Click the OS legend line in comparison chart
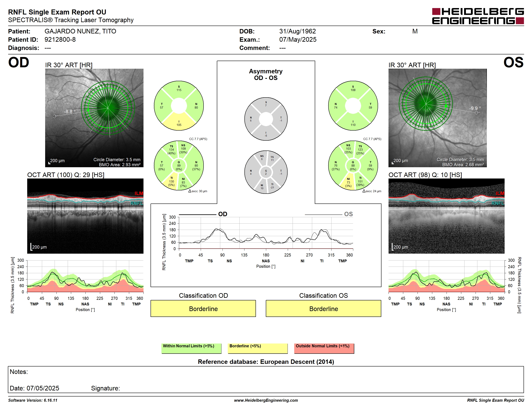 pyautogui.click(x=323, y=215)
